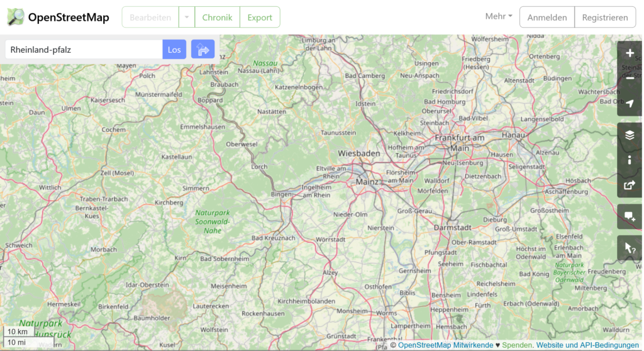Screen dimensions: 644x351
Task: Open the share map icon
Action: click(x=629, y=186)
